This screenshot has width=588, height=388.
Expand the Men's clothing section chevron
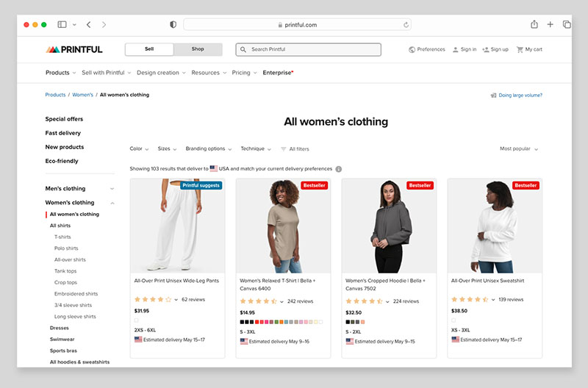coord(112,189)
